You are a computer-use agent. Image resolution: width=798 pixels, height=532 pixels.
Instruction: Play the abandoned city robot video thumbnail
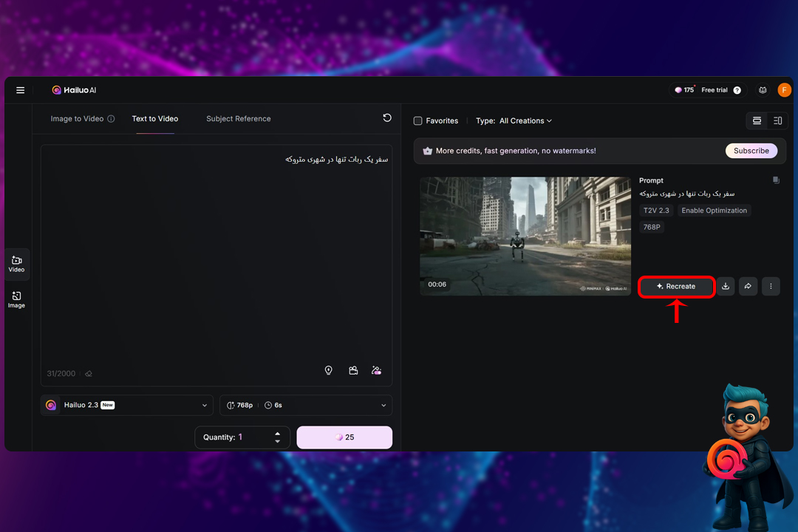(x=525, y=236)
